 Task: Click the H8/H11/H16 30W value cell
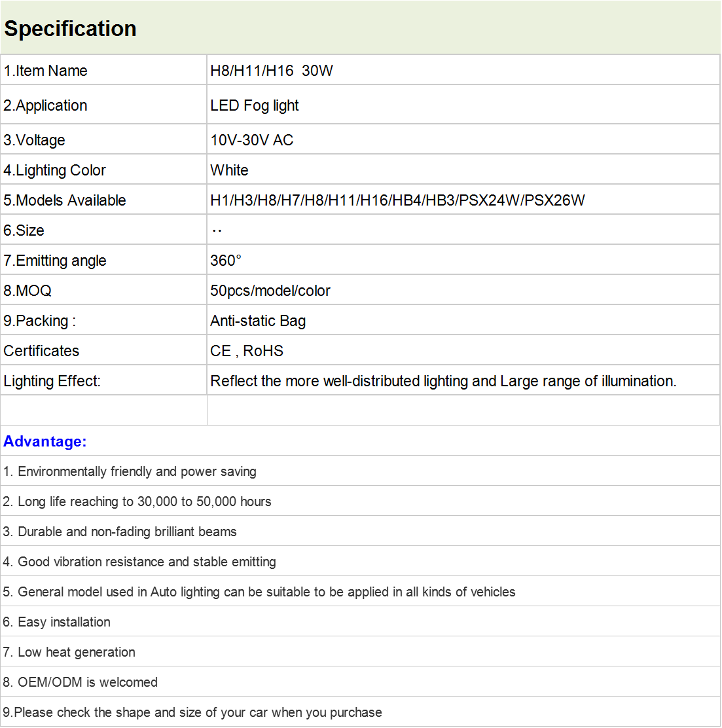click(x=463, y=70)
